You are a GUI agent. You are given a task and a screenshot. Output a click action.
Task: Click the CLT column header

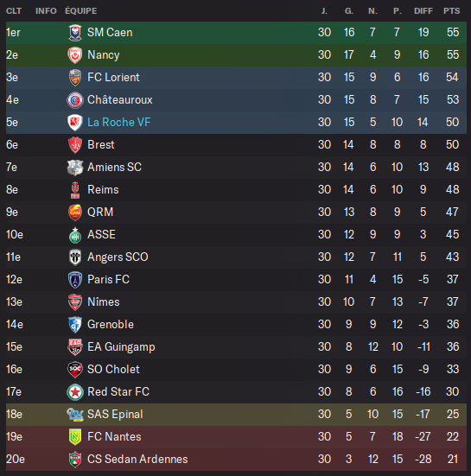point(14,11)
